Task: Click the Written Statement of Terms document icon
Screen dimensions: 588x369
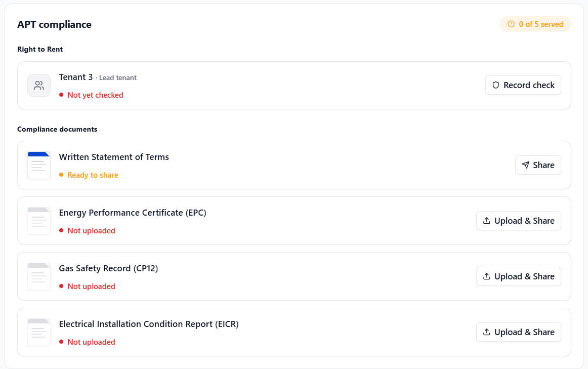Action: (x=39, y=166)
